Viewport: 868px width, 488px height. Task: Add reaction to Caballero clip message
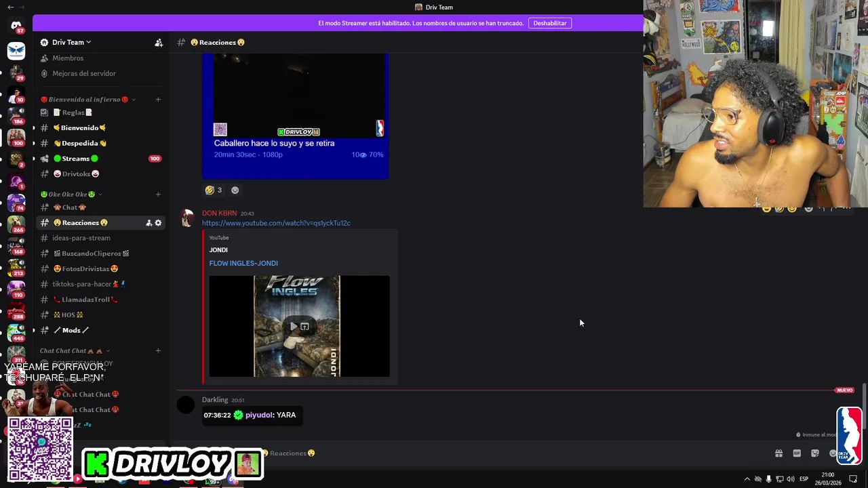[x=235, y=190]
